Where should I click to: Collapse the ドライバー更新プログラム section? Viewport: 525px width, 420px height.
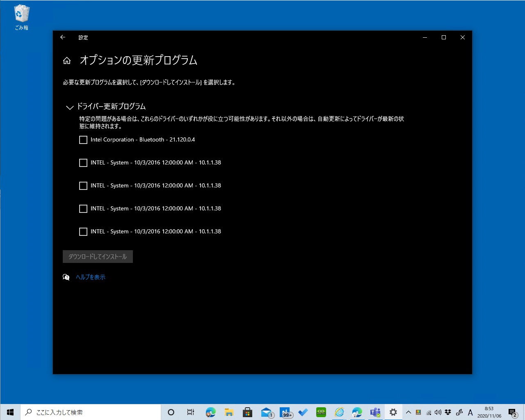point(70,107)
